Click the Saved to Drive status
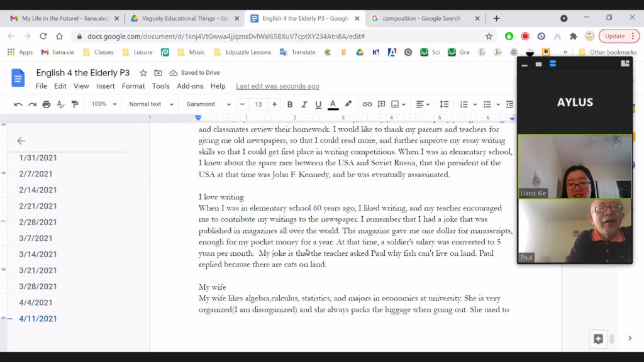 (195, 73)
